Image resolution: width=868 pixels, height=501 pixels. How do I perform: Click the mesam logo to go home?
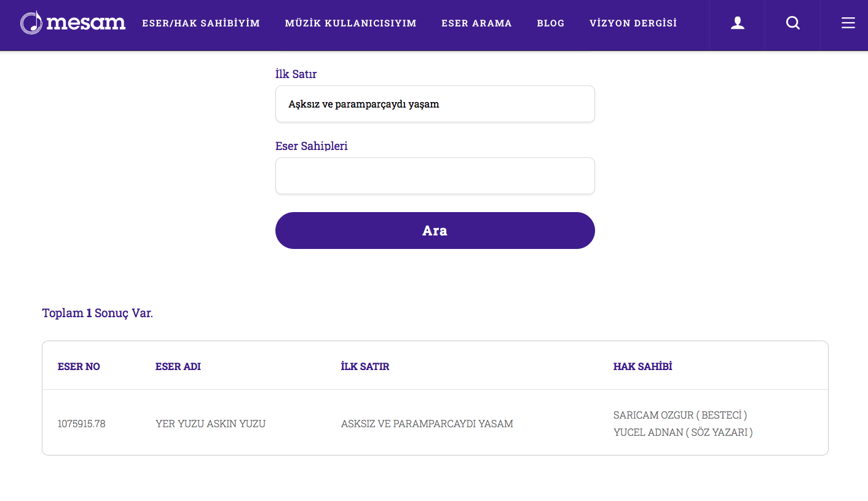coord(73,23)
